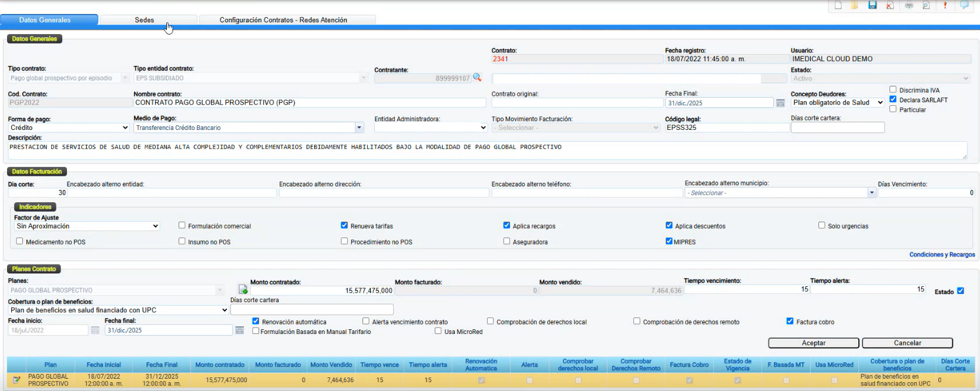This screenshot has width=980, height=391.
Task: Click the Contrato original input field
Action: click(577, 103)
